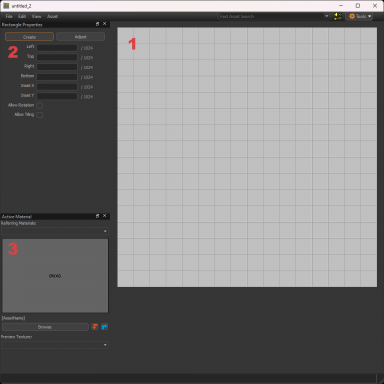Screen dimensions: 384x384
Task: Open the File menu
Action: point(9,16)
